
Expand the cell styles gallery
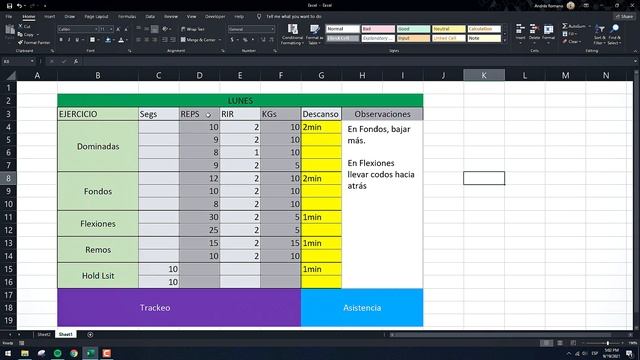[x=505, y=41]
